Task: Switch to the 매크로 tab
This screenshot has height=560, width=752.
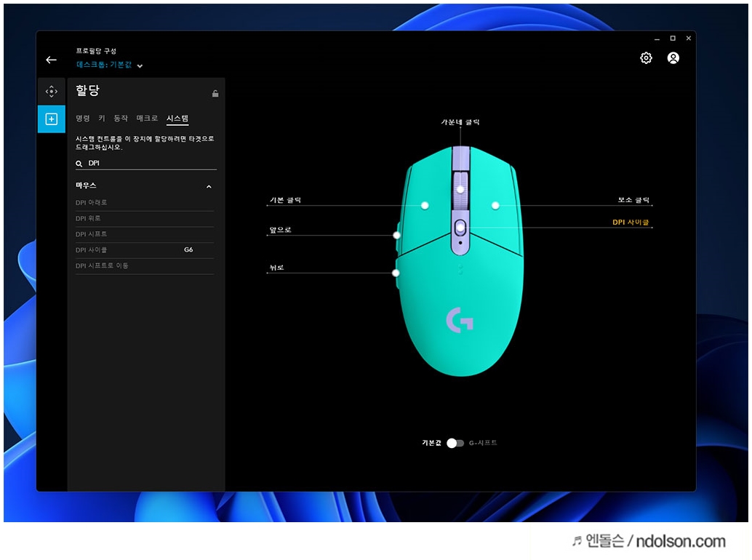Action: [x=147, y=118]
